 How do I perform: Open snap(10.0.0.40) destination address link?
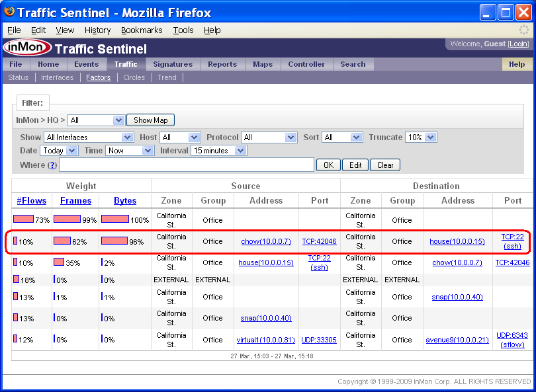pos(457,297)
